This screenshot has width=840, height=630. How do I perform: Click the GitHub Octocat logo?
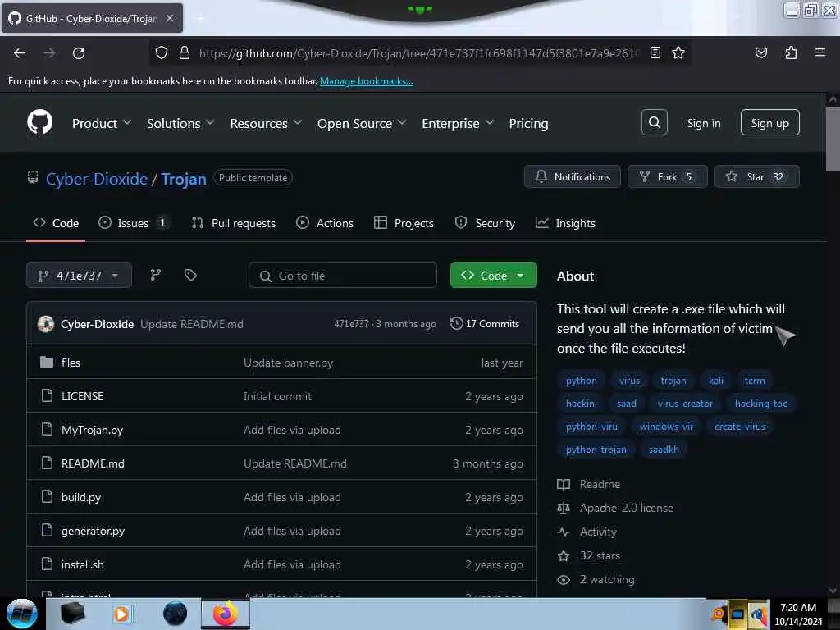pyautogui.click(x=39, y=123)
